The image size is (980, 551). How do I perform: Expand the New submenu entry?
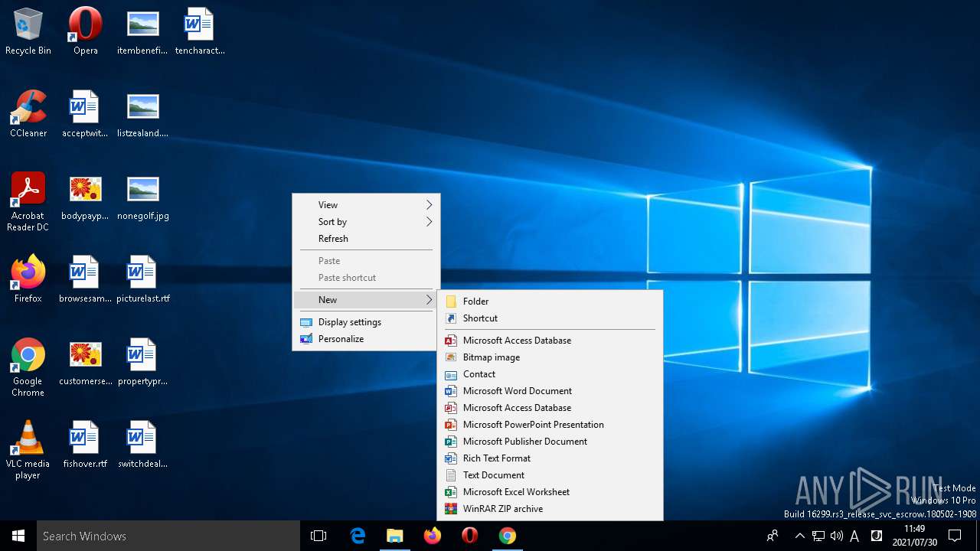coord(366,299)
